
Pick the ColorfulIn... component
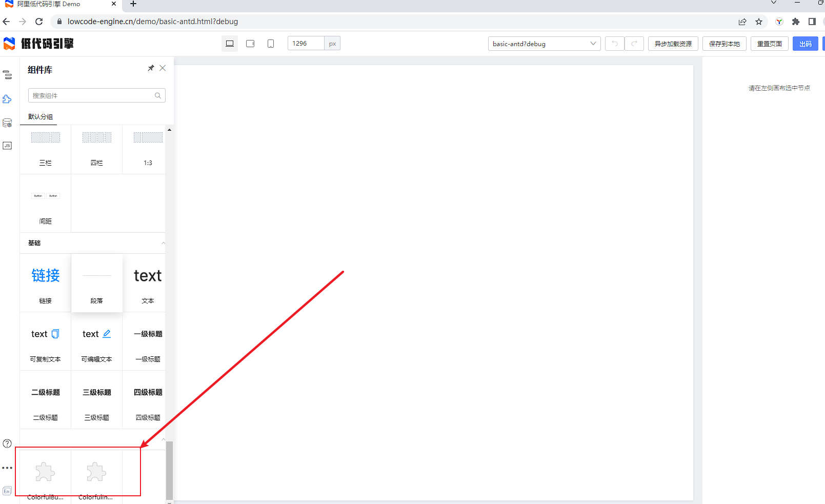pyautogui.click(x=97, y=477)
